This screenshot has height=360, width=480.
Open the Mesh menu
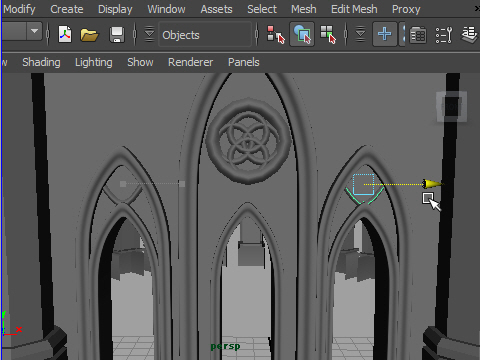click(x=303, y=9)
